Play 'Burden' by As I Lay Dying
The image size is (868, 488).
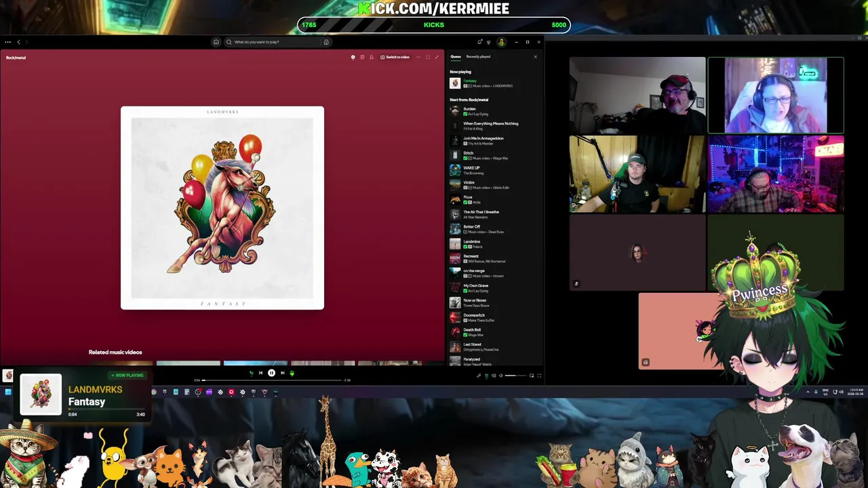pos(495,111)
